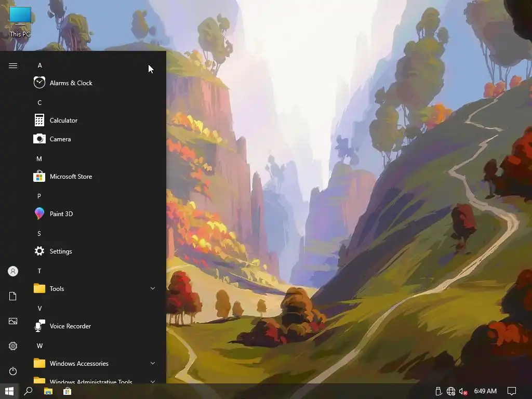Open the user account icon in Start sidebar
The height and width of the screenshot is (399, 532).
click(x=13, y=271)
